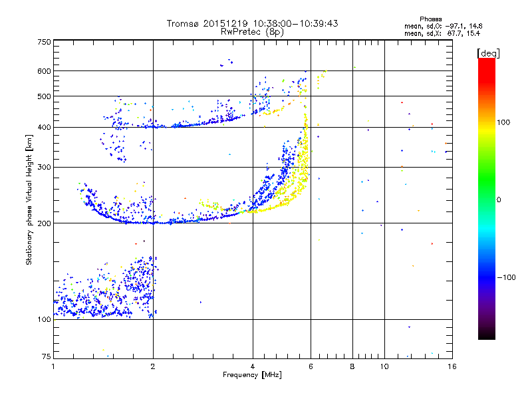Viewport: 532px width, 399px height.
Task: Click the x-axis tick label '16'
Action: (452, 366)
